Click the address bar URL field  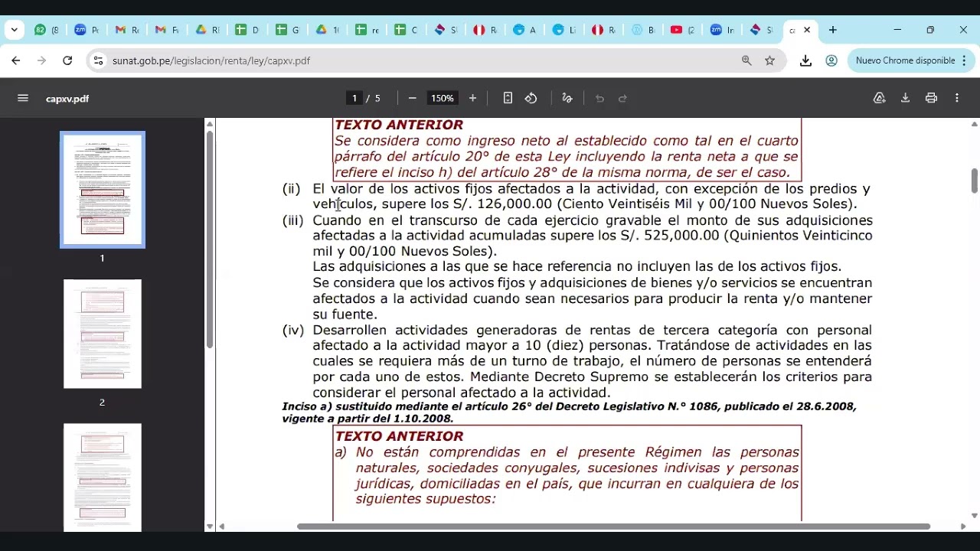coord(421,60)
